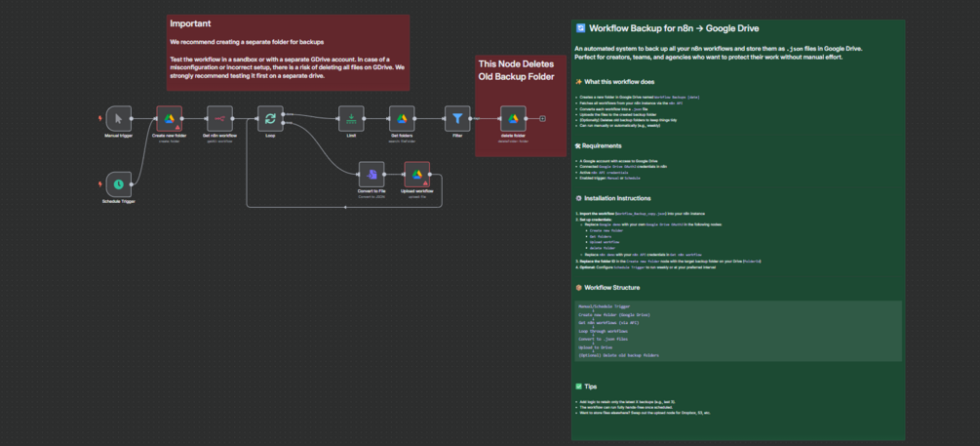Click the 'Schedule Trigger' node label

[119, 201]
